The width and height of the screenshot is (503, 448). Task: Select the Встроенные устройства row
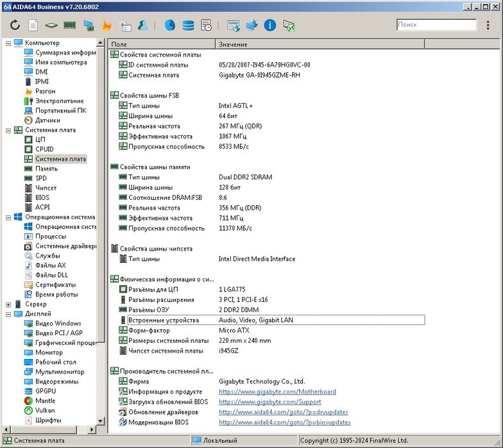[276, 320]
